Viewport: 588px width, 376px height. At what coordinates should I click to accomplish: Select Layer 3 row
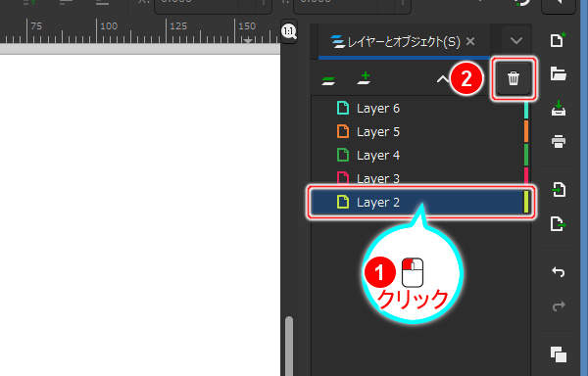pos(420,178)
